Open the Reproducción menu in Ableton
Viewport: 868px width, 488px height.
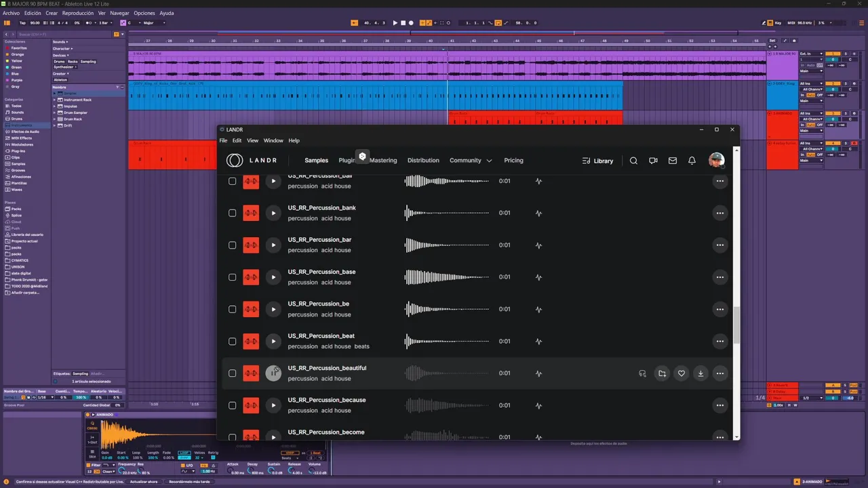(78, 13)
